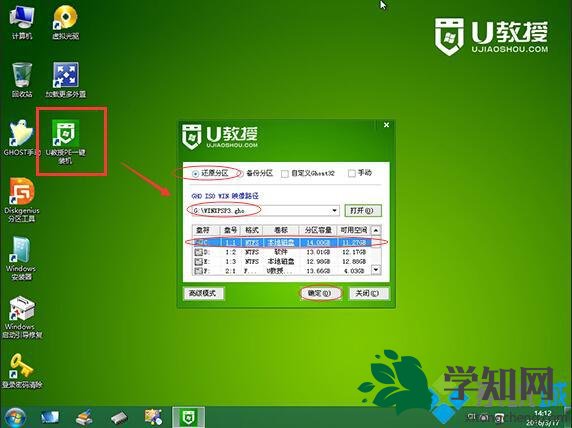Open the 虚拟光驱 virtual drive icon
The width and height of the screenshot is (572, 428).
(65, 23)
